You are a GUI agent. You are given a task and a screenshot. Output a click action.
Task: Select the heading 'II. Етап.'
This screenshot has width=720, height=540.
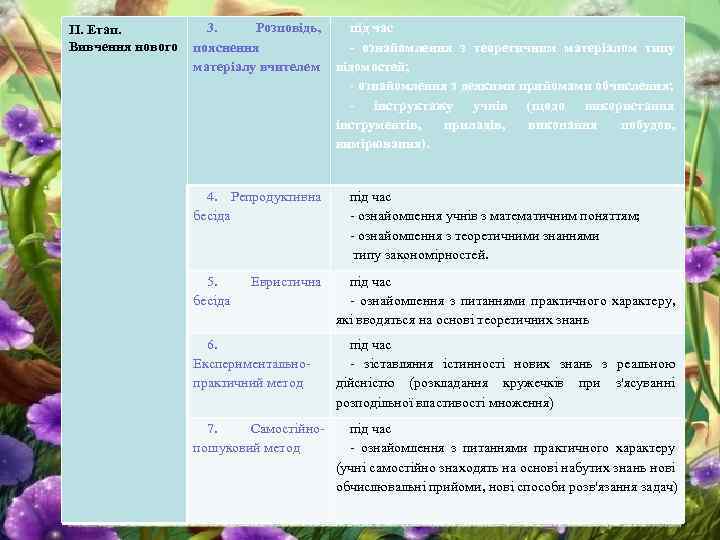tap(95, 30)
